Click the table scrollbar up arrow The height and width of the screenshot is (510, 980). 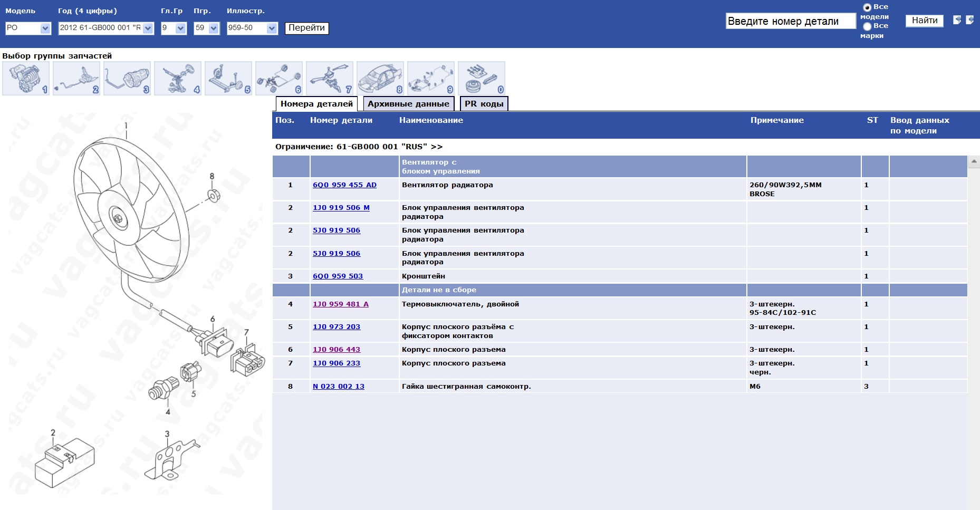(x=974, y=161)
